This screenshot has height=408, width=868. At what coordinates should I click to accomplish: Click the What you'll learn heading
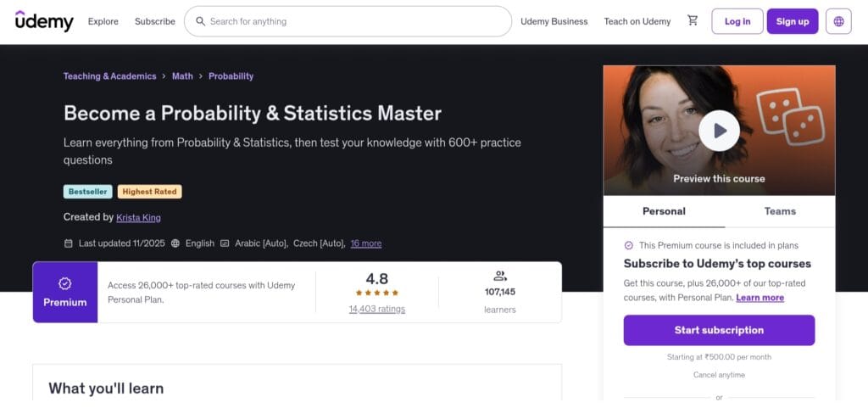[106, 388]
